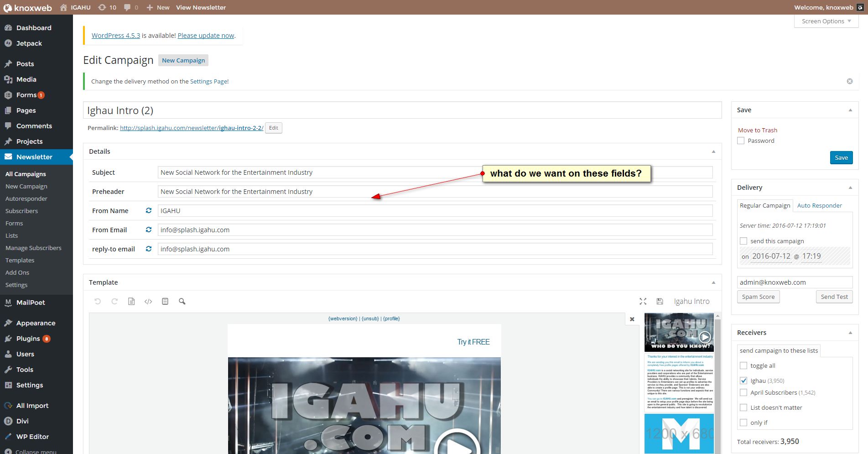Click the knoxweb WordPress logo

pyautogui.click(x=27, y=7)
